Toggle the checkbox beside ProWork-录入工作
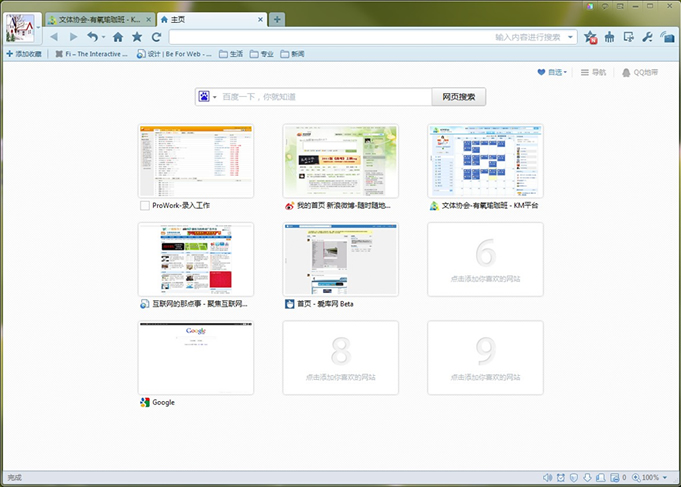 pyautogui.click(x=145, y=205)
